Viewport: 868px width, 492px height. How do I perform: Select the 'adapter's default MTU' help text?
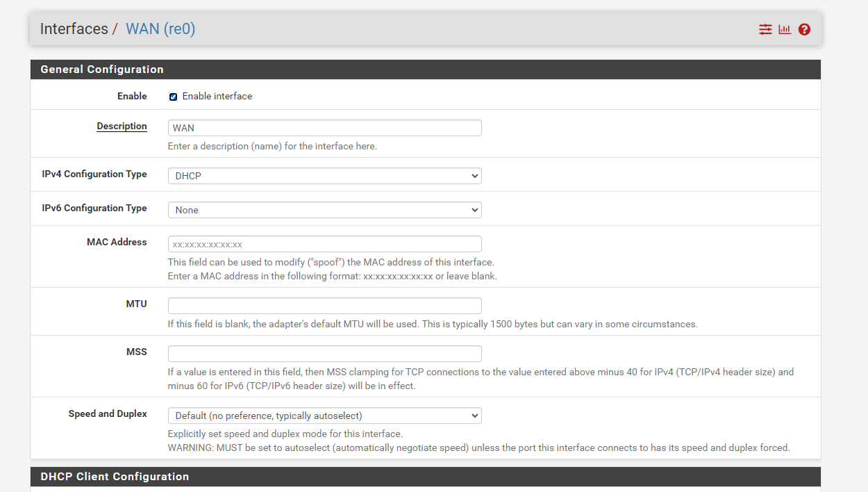[433, 325]
